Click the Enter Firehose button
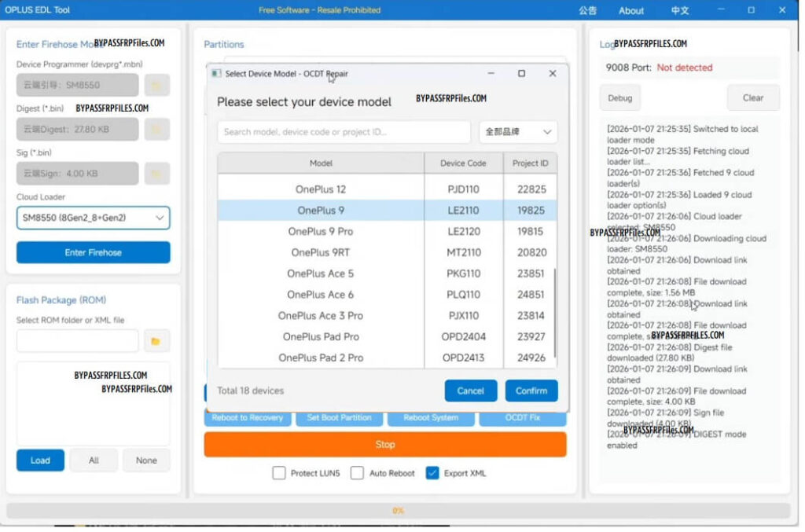The height and width of the screenshot is (532, 805). point(93,252)
